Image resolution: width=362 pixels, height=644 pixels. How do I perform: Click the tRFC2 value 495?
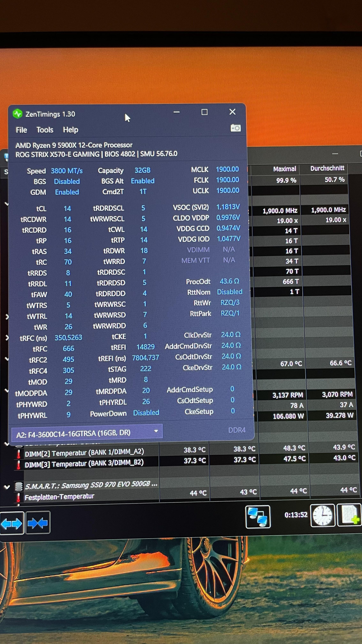pos(68,360)
